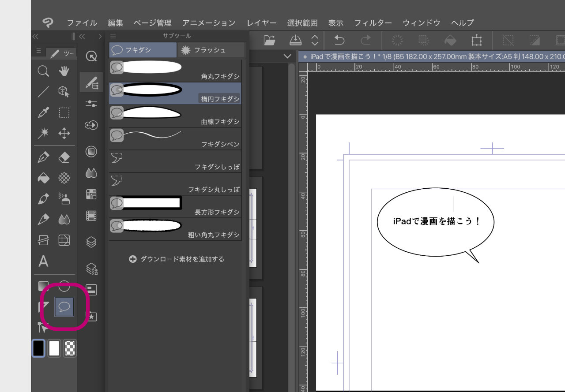
Task: Click ダウンロード素材を追加する button
Action: click(x=177, y=259)
